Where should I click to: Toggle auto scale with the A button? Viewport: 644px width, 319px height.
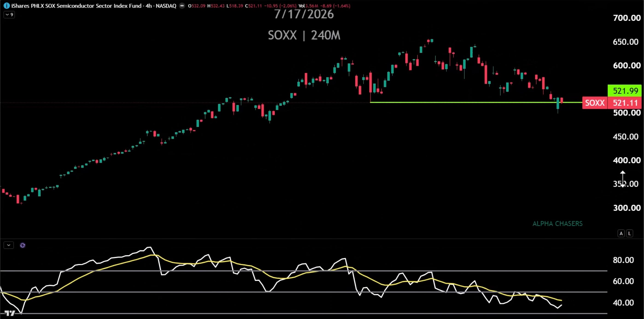(x=621, y=234)
